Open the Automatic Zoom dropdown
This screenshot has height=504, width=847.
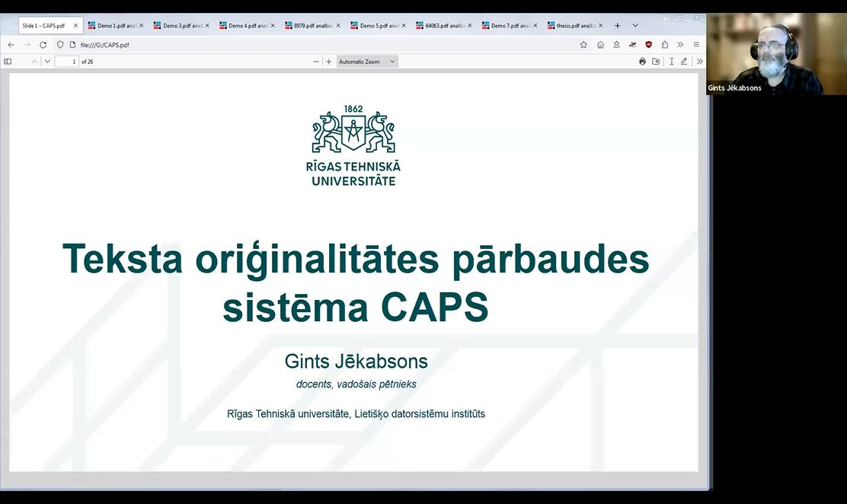tap(367, 62)
